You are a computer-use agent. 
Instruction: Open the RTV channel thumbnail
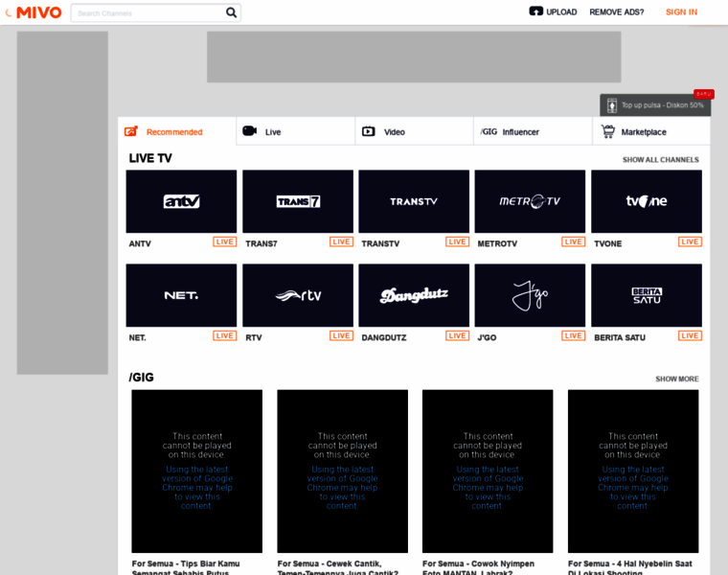[298, 295]
